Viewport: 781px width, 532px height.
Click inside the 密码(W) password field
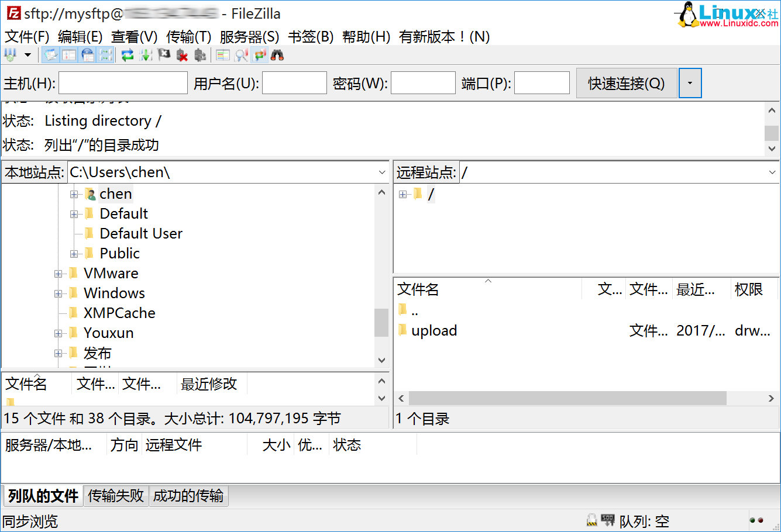(423, 82)
